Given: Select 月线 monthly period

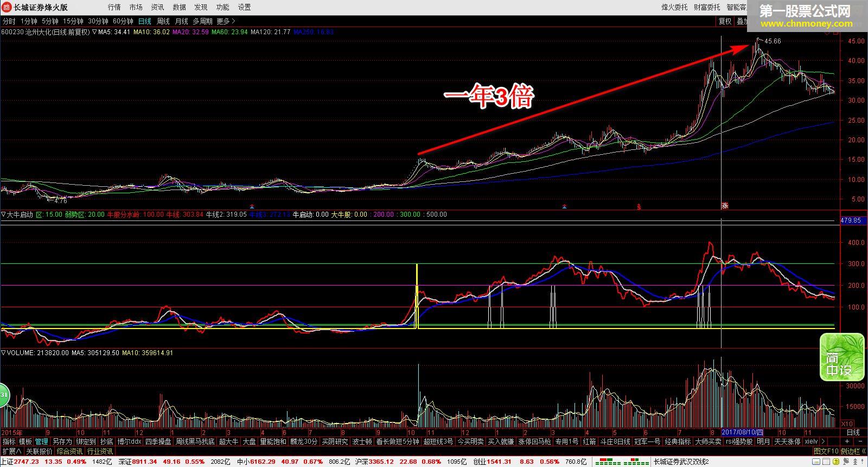Looking at the screenshot, I should click(181, 21).
